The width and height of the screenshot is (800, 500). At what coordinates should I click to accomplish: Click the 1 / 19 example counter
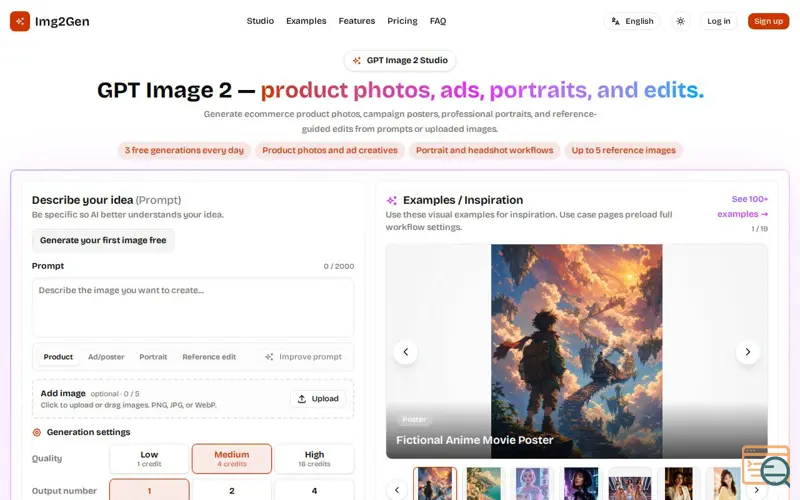(x=759, y=229)
